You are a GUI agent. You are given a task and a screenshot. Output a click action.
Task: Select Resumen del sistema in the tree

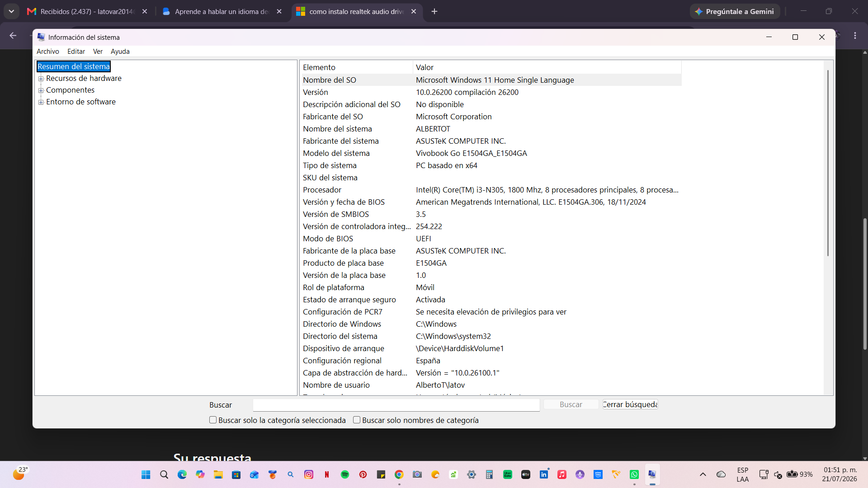coord(74,66)
